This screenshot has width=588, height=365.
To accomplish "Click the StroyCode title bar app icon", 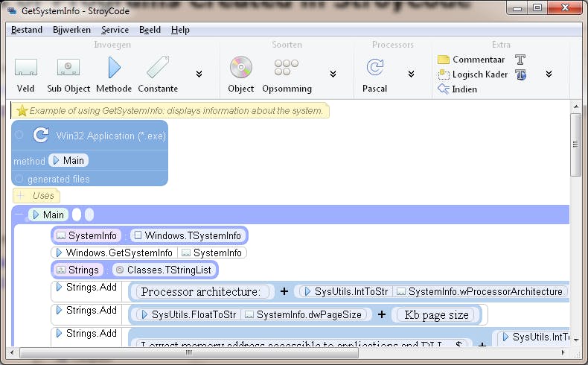I will pos(13,11).
